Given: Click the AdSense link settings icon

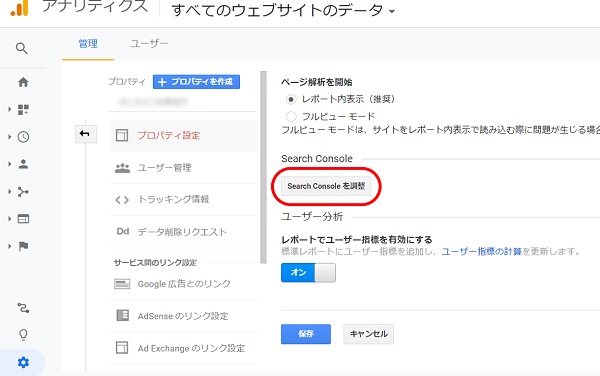Looking at the screenshot, I should click(x=122, y=316).
